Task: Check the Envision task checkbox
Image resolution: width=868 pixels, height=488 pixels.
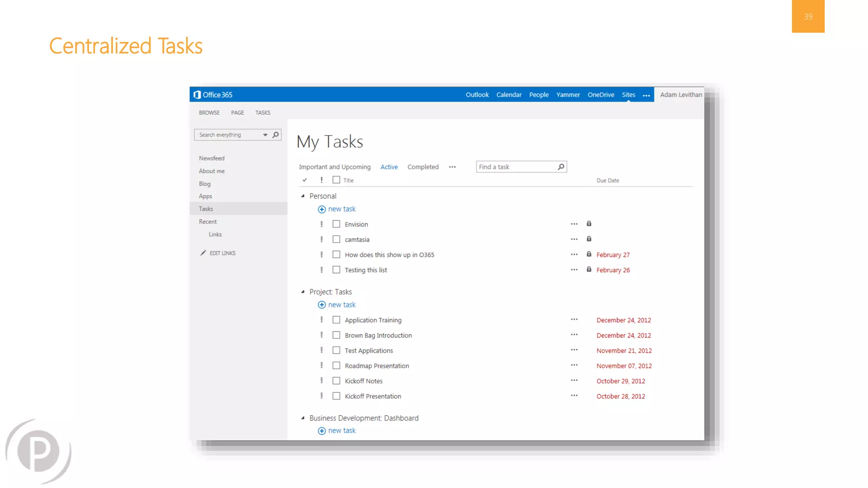Action: (x=336, y=224)
